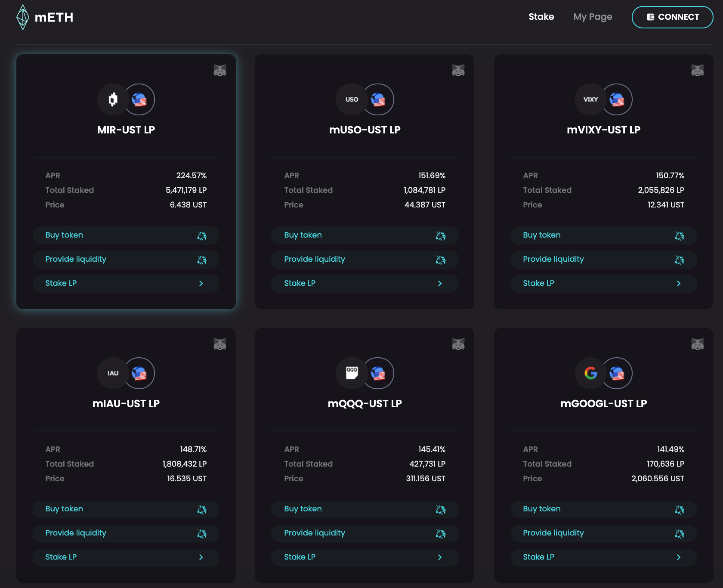The height and width of the screenshot is (588, 723).
Task: Buy token for mVIXY-UST LP
Action: pos(604,235)
